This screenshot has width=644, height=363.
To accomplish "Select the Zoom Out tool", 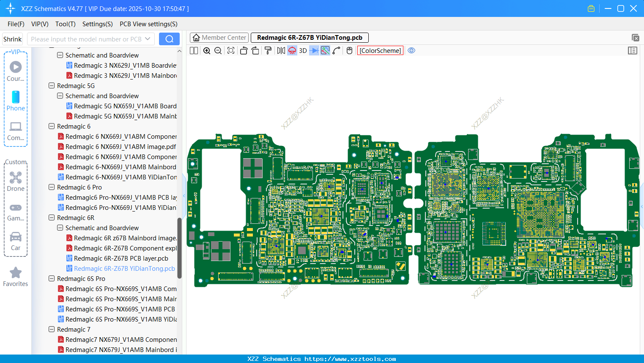I will coord(217,50).
